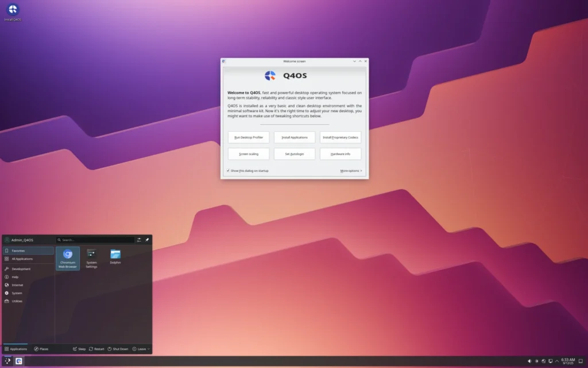
Task: Expand "More options" in the Welcome screen
Action: (350, 171)
